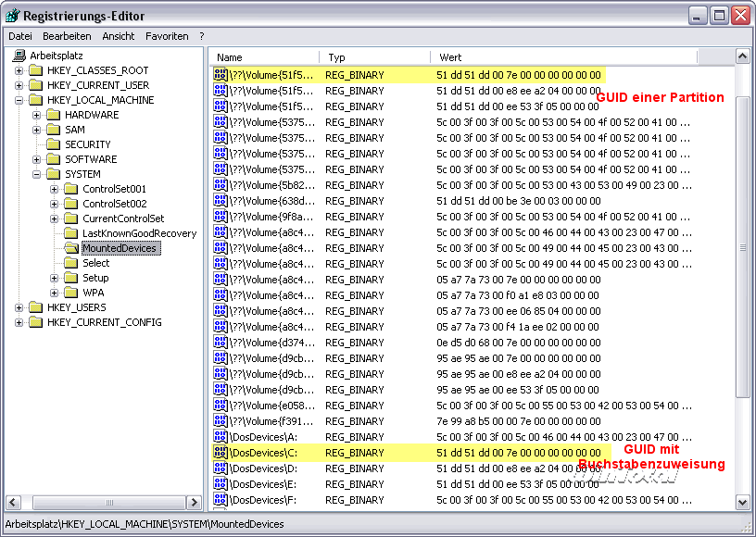This screenshot has height=537, width=756.
Task: Expand the WPA key
Action: pyautogui.click(x=54, y=293)
